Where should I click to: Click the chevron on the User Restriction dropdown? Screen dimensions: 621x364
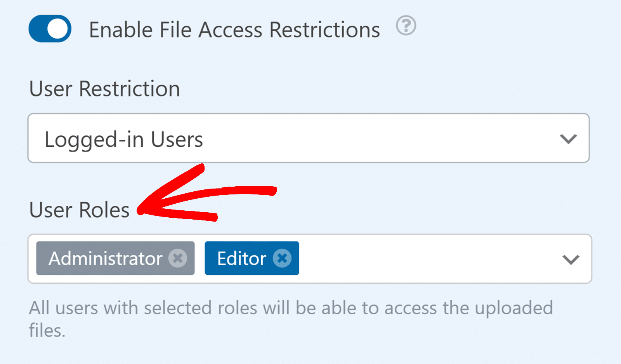click(x=568, y=138)
